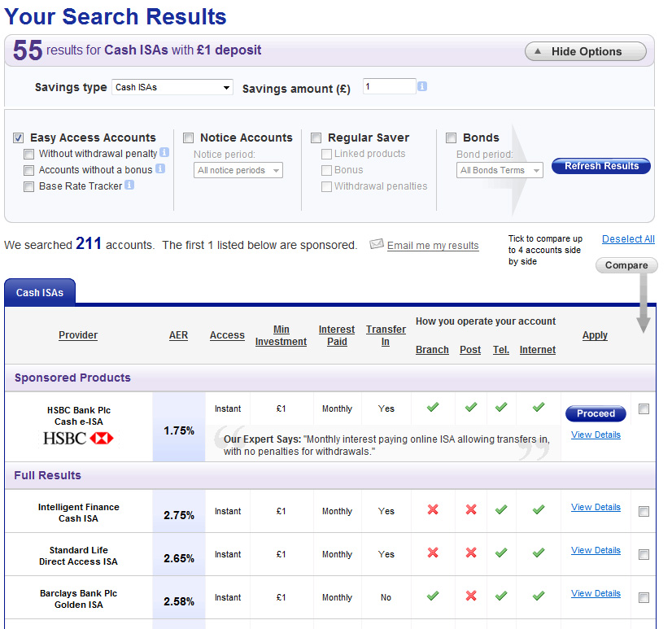Screen dimensions: 672x629
Task: Sort results by Provider column
Action: [78, 335]
